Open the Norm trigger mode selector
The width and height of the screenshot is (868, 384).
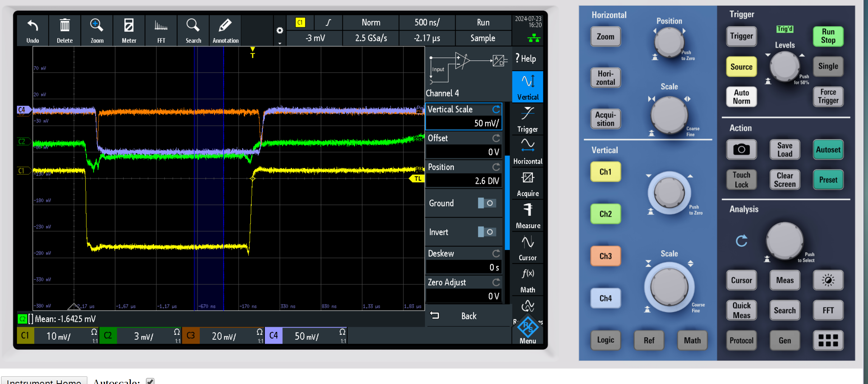point(371,22)
